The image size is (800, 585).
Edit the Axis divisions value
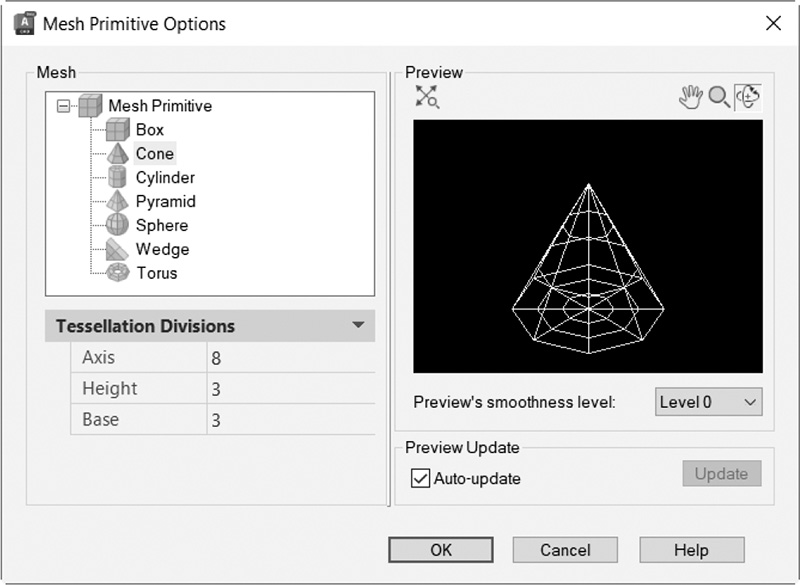pos(291,358)
